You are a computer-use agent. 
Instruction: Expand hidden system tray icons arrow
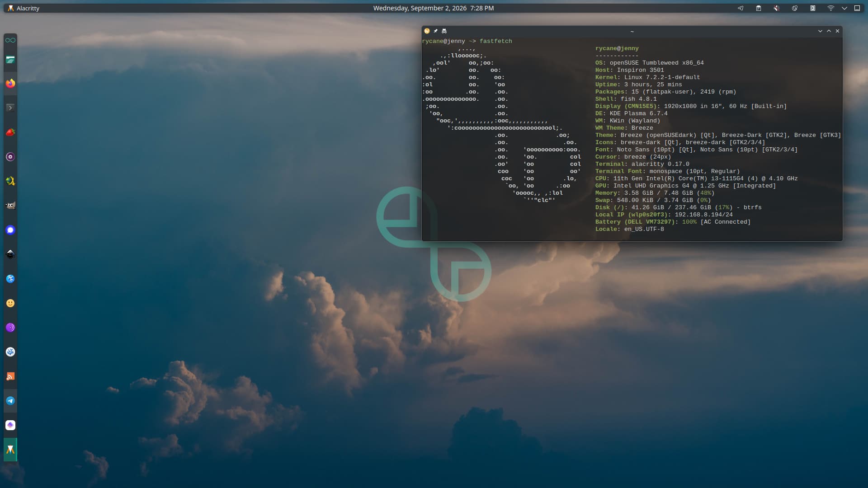coord(844,8)
